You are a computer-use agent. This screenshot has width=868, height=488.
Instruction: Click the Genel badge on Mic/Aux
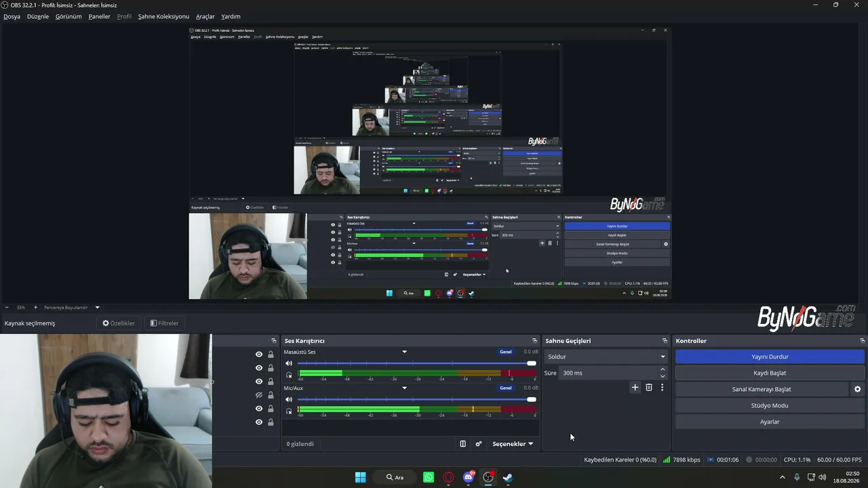pyautogui.click(x=506, y=388)
